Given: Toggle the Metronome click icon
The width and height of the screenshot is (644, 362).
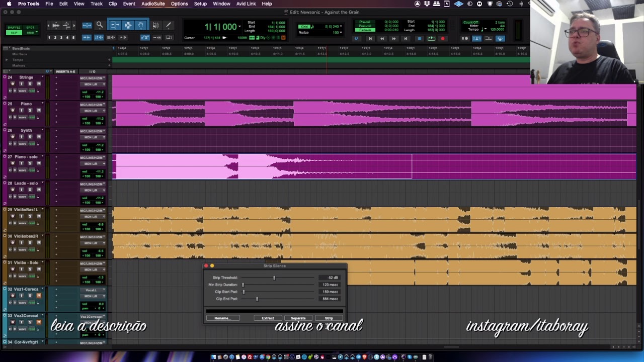Looking at the screenshot, I should tap(476, 38).
